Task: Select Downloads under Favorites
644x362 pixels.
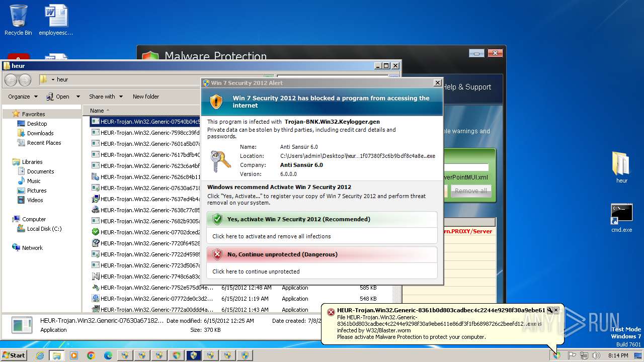Action: coord(40,133)
